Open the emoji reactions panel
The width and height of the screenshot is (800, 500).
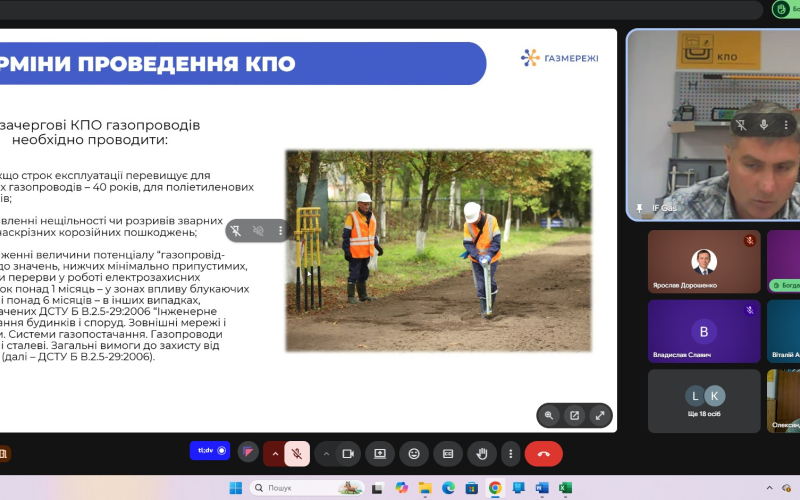pyautogui.click(x=414, y=454)
